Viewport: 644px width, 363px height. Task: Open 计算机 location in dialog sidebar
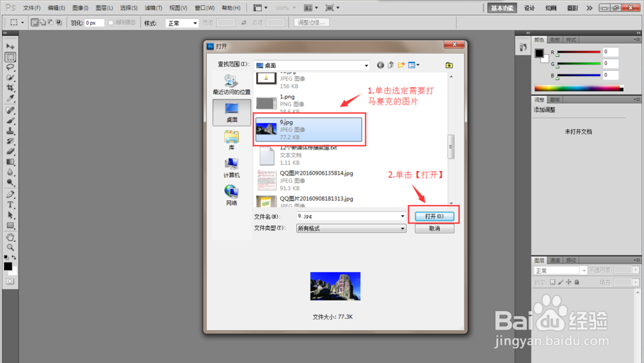[x=232, y=168]
